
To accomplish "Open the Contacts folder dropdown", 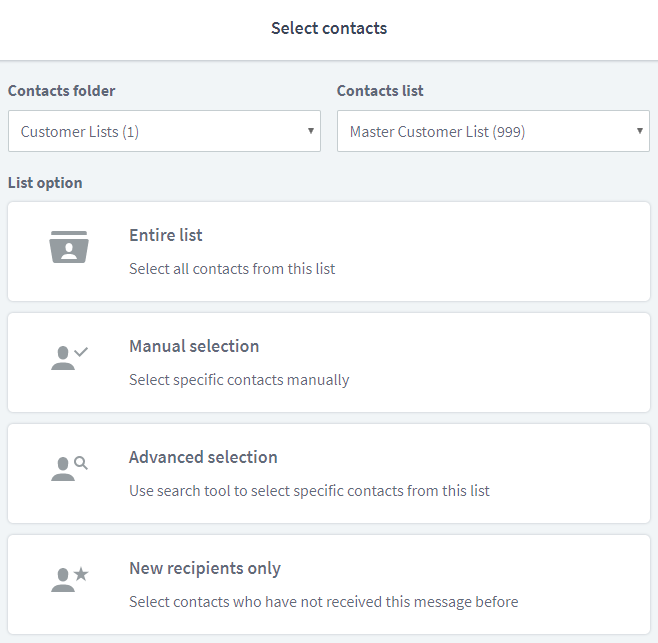I will 164,131.
